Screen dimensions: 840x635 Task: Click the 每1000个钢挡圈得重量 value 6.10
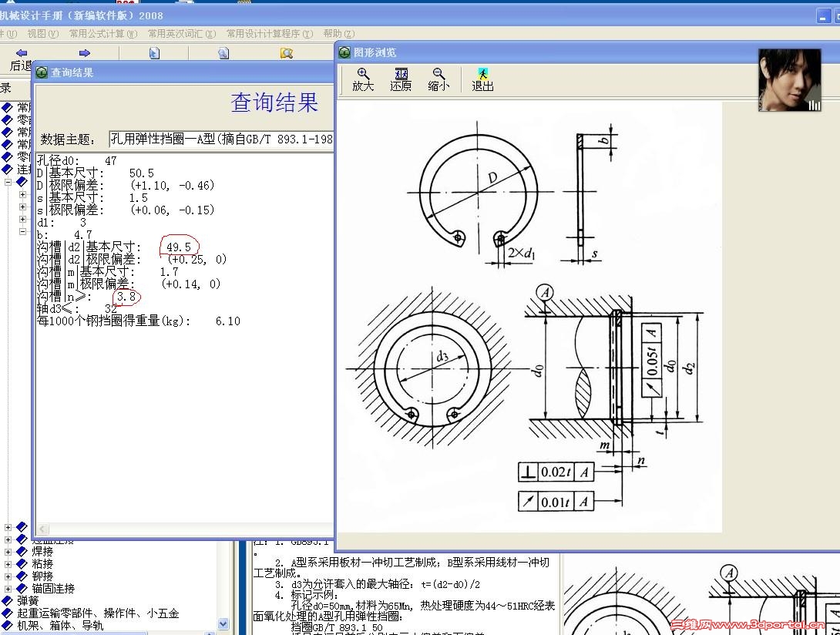(x=227, y=321)
